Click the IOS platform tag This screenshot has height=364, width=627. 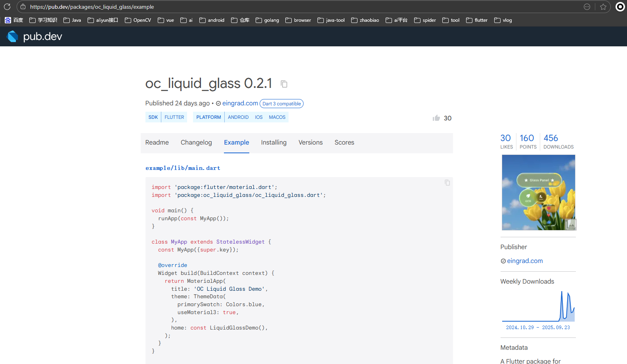[259, 117]
